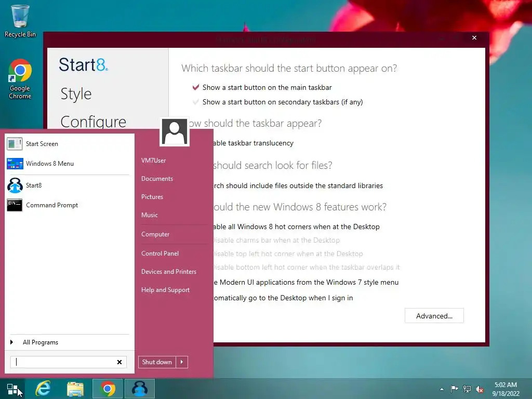Click the Start8 app icon in start menu
This screenshot has width=532, height=399.
pyautogui.click(x=15, y=185)
